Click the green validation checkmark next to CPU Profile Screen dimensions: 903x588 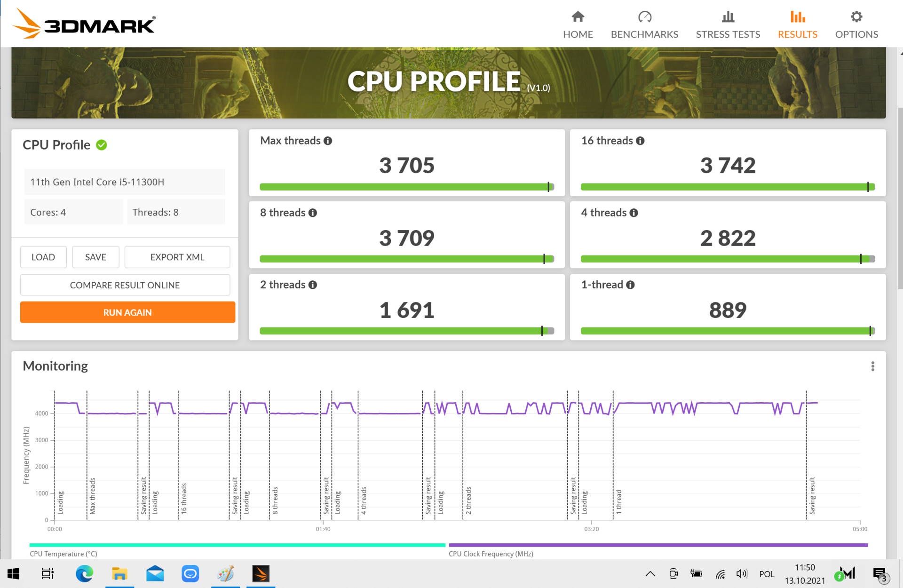pyautogui.click(x=102, y=145)
